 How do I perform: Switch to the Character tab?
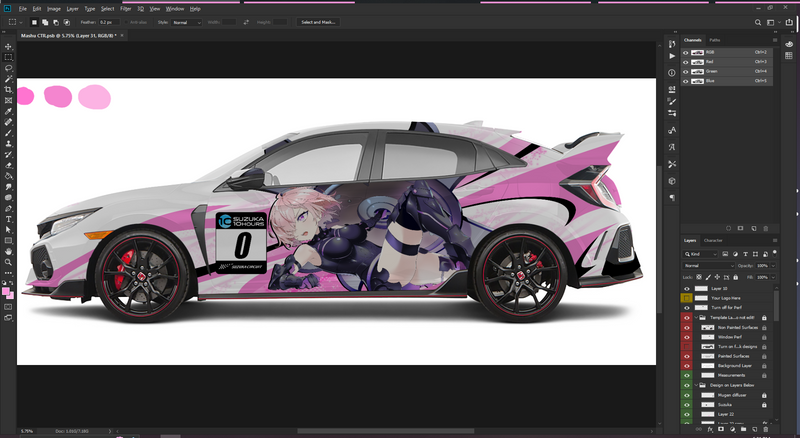pos(713,241)
